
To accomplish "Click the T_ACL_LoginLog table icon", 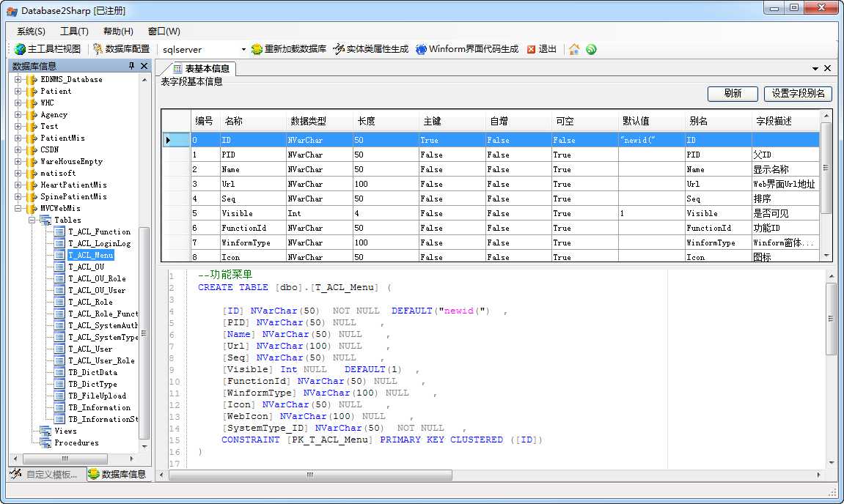I will pos(59,244).
